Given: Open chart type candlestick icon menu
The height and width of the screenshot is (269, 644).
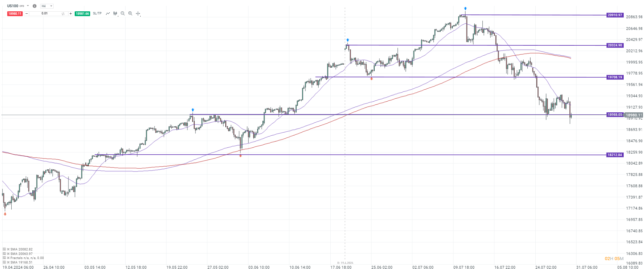Looking at the screenshot, I should click(x=115, y=14).
